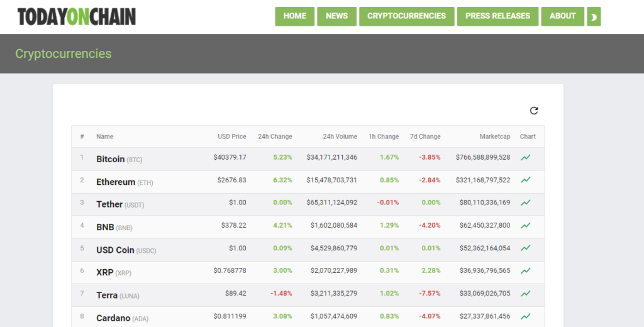644x327 pixels.
Task: Sort by Name column header
Action: coord(105,136)
